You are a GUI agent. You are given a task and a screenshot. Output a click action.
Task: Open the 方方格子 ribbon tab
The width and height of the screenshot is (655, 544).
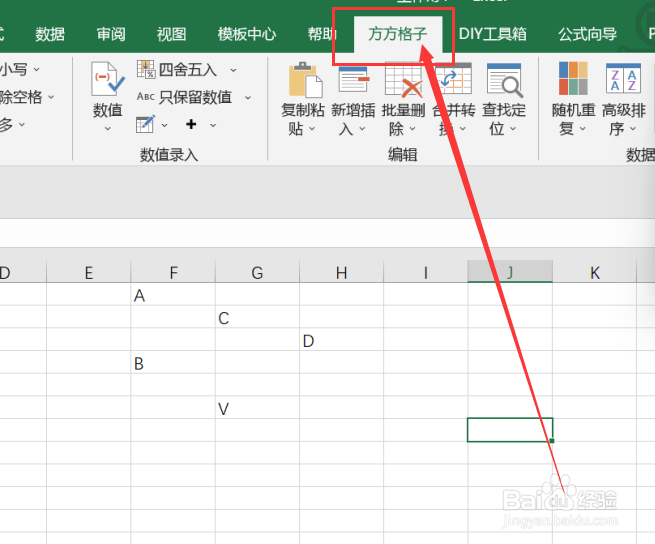click(x=397, y=34)
